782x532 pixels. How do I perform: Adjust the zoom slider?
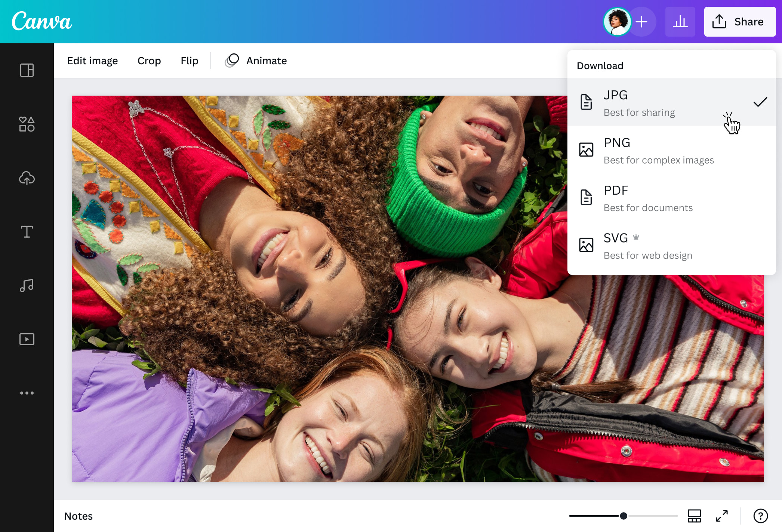(x=623, y=516)
